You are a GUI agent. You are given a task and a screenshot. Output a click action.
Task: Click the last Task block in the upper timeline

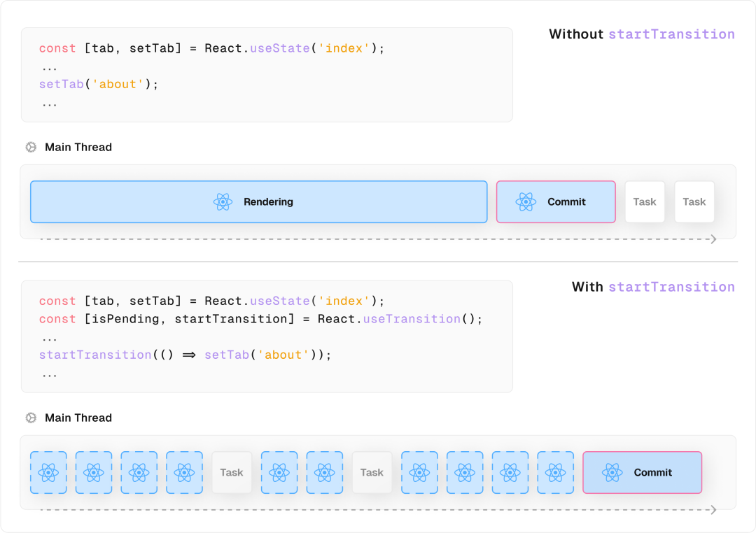pos(694,202)
